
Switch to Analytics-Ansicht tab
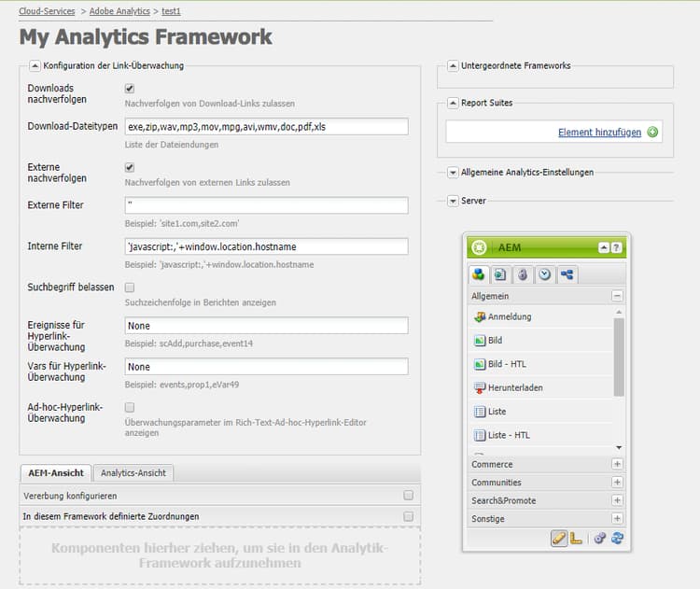point(133,473)
